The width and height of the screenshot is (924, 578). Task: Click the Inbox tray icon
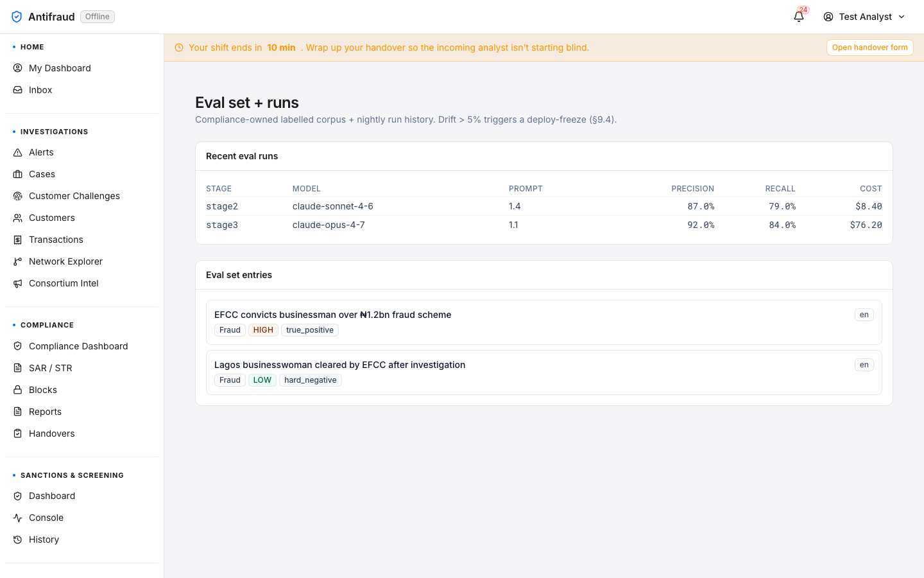18,90
